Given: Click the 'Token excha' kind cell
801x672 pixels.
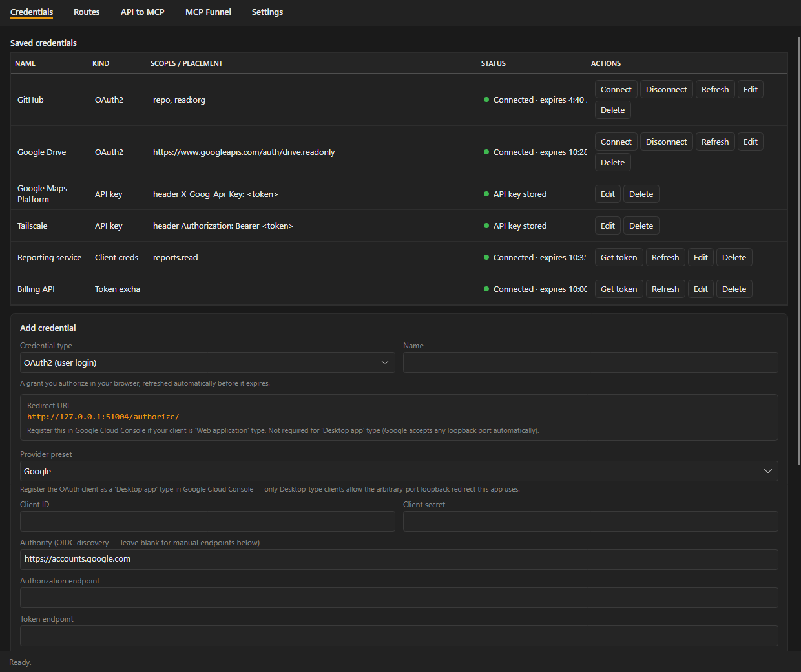Looking at the screenshot, I should point(118,289).
